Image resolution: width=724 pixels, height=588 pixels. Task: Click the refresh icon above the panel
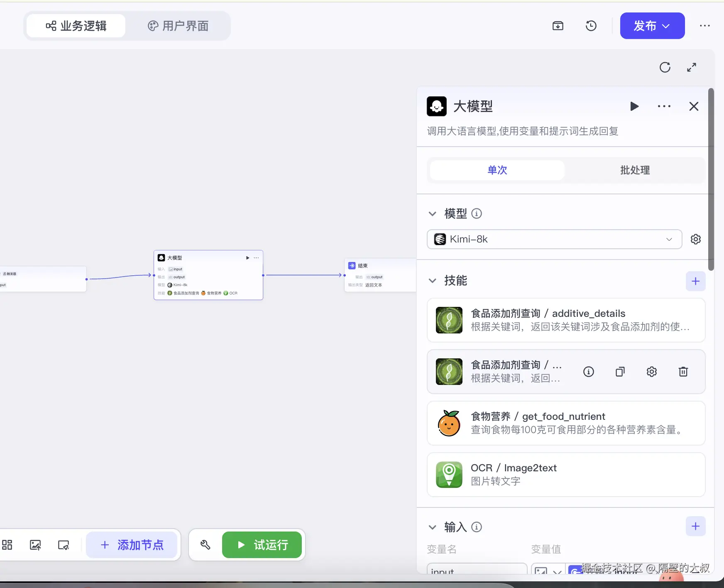(x=665, y=67)
